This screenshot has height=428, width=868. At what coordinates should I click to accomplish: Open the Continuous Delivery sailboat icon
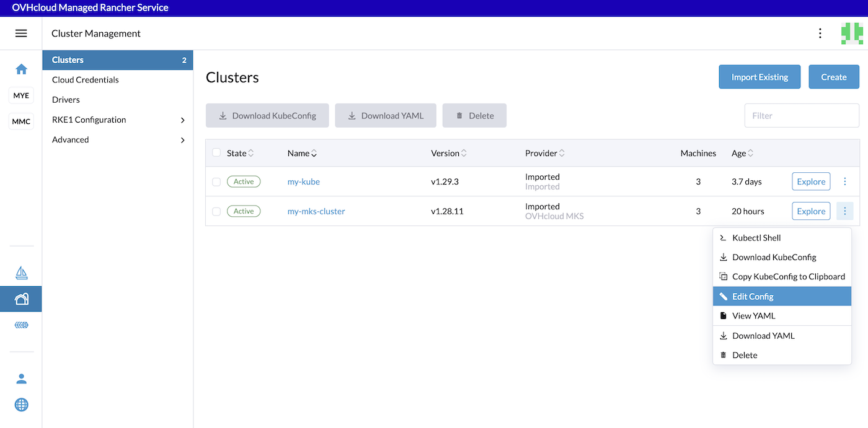tap(21, 272)
